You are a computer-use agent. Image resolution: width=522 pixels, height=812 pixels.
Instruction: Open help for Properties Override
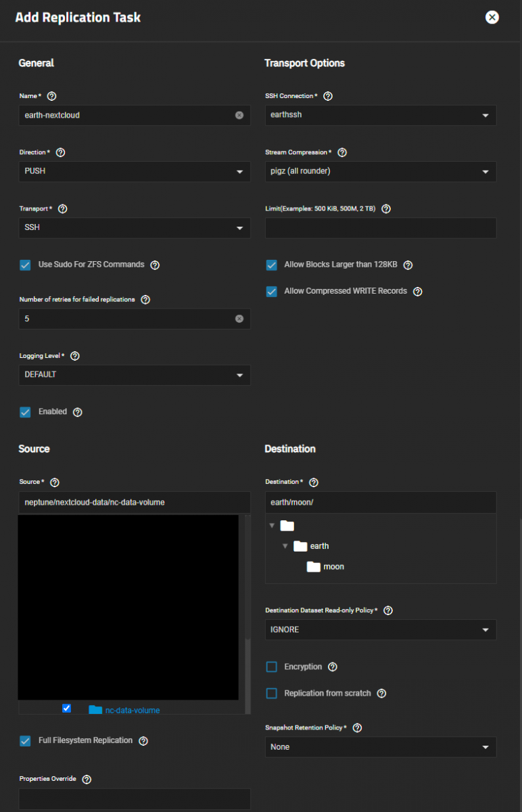87,780
